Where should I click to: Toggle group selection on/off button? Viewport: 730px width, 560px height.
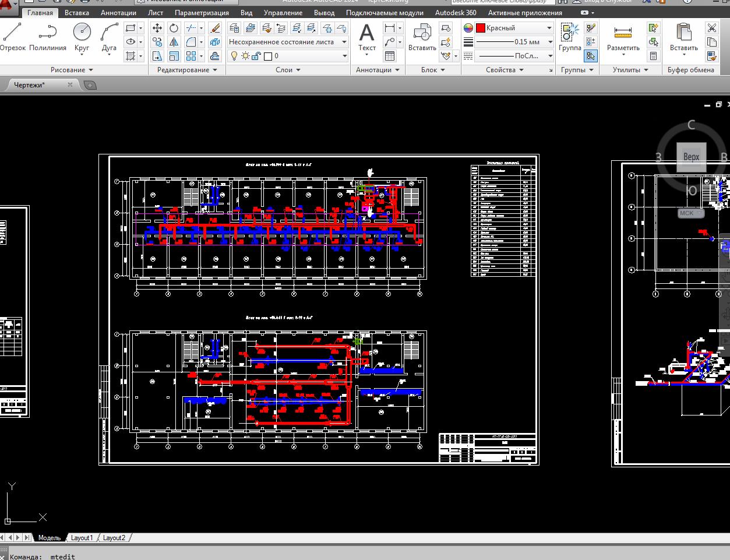[x=591, y=56]
